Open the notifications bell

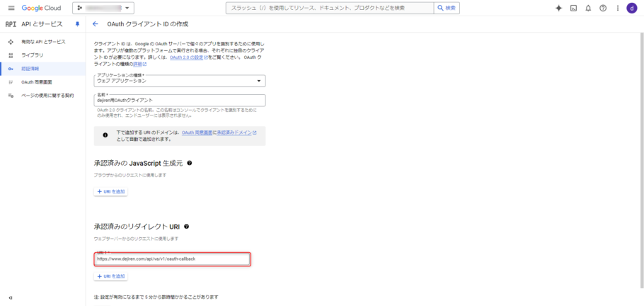[588, 8]
